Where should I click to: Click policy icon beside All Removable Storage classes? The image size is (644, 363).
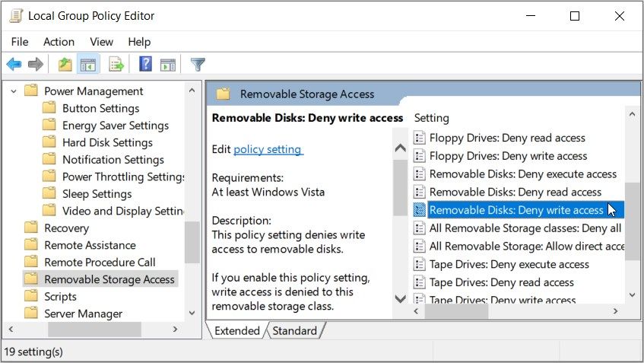point(419,228)
